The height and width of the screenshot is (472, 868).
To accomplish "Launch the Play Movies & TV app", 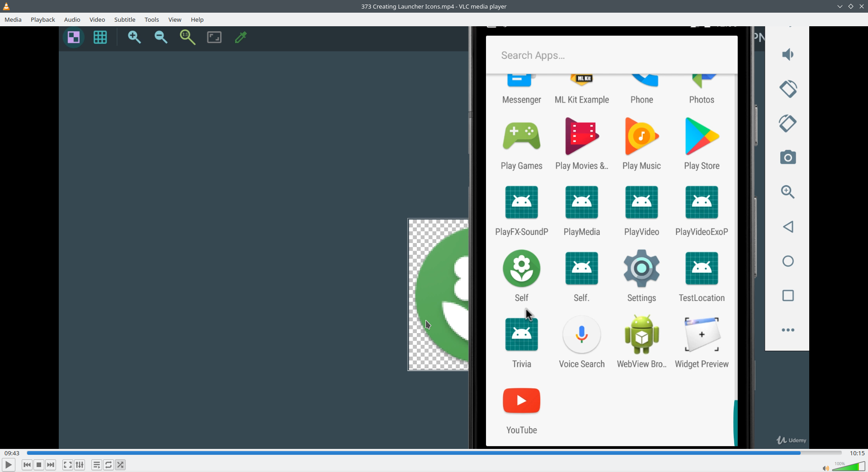I will click(x=582, y=144).
